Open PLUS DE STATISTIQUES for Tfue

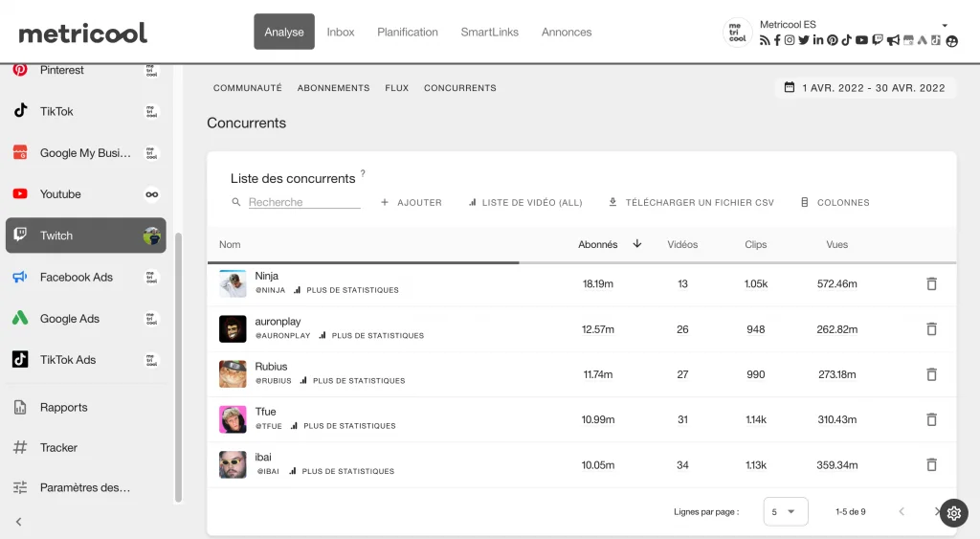click(x=344, y=426)
